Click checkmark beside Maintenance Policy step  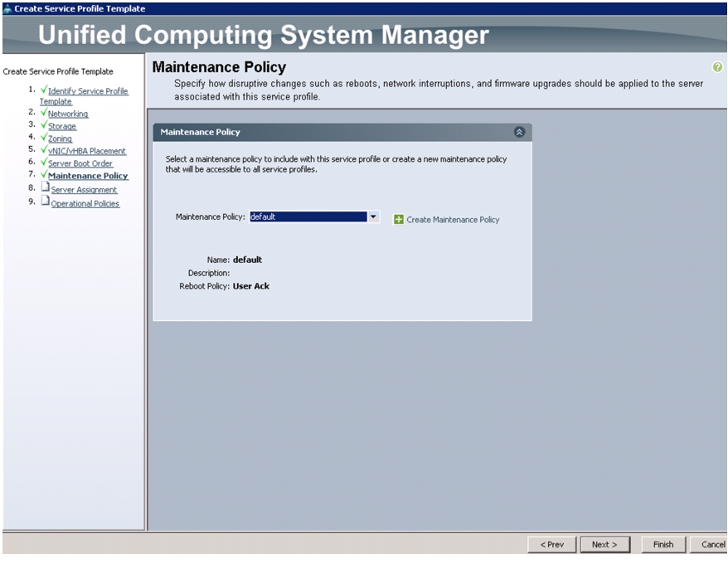tap(44, 175)
